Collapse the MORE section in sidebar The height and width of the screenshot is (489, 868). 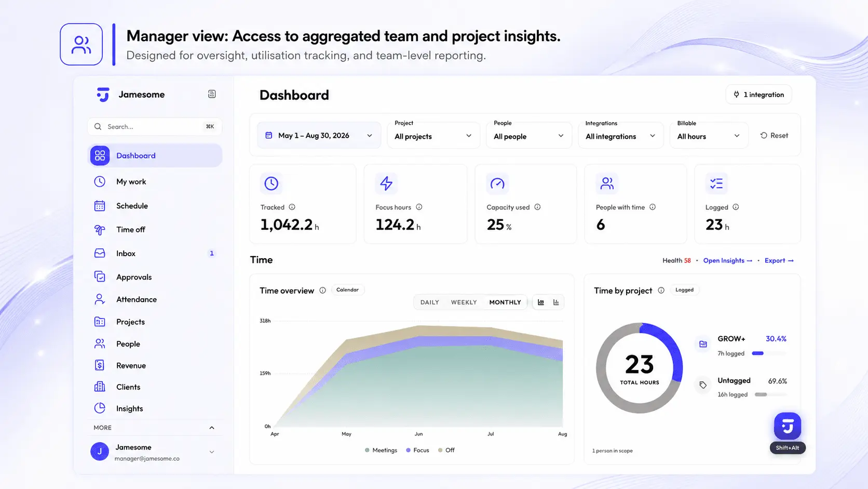pyautogui.click(x=212, y=428)
